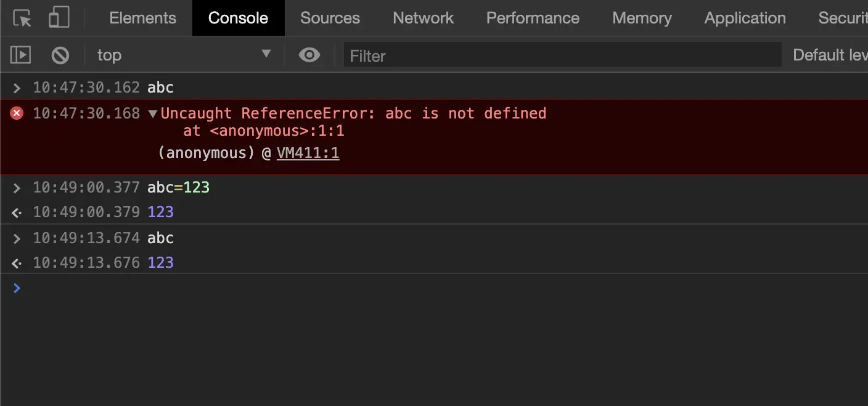Show the console sidebar panel

pyautogui.click(x=20, y=56)
